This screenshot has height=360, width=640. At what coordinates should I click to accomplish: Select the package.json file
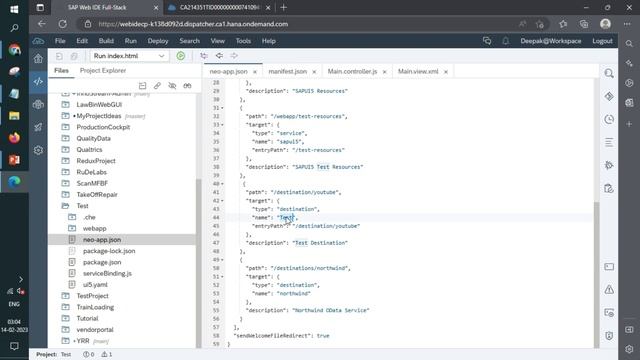[102, 262]
